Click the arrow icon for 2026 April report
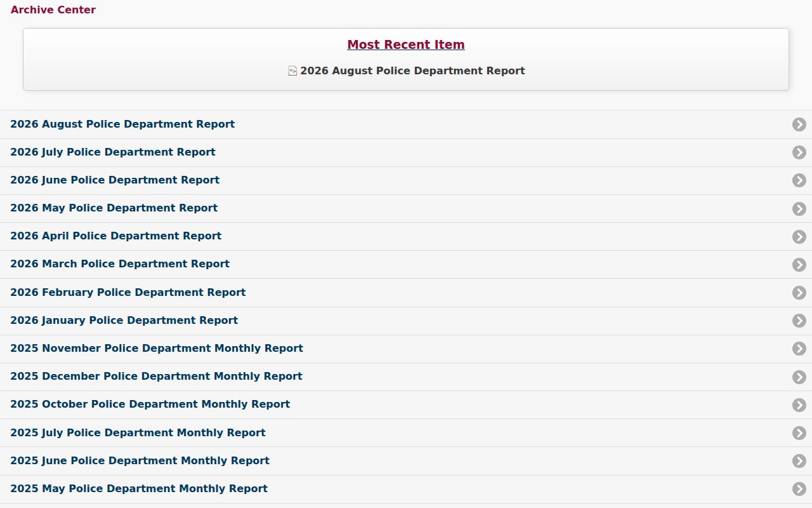812x508 pixels. [799, 236]
